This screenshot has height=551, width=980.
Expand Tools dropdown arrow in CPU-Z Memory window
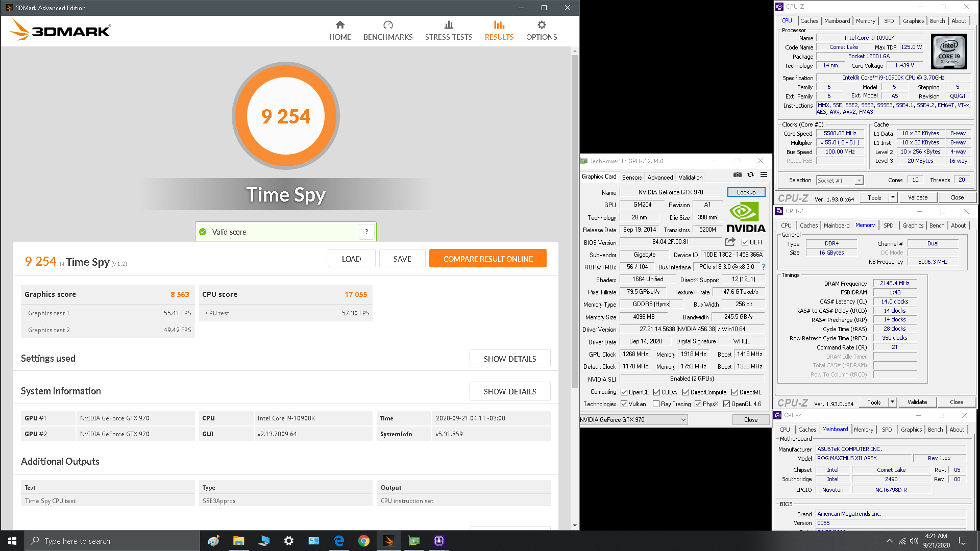pyautogui.click(x=892, y=402)
